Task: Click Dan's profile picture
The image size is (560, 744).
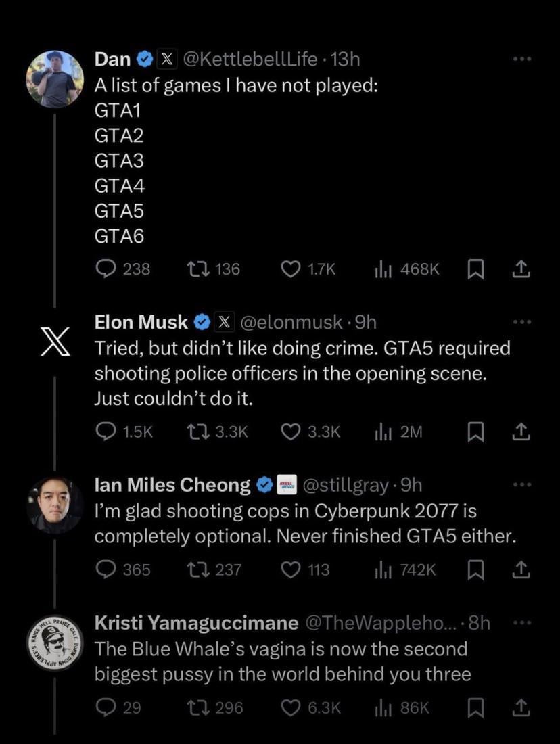Action: (x=55, y=78)
